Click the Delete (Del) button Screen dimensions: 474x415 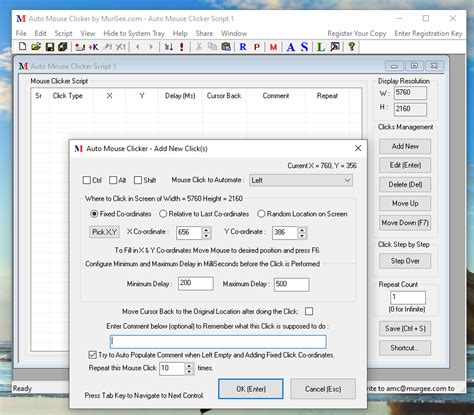point(405,184)
